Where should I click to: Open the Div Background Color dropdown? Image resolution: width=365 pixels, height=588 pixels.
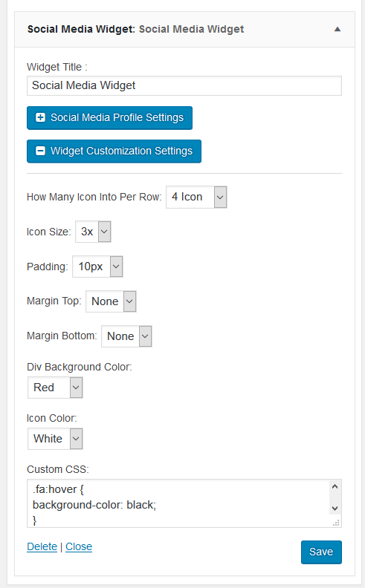(55, 388)
